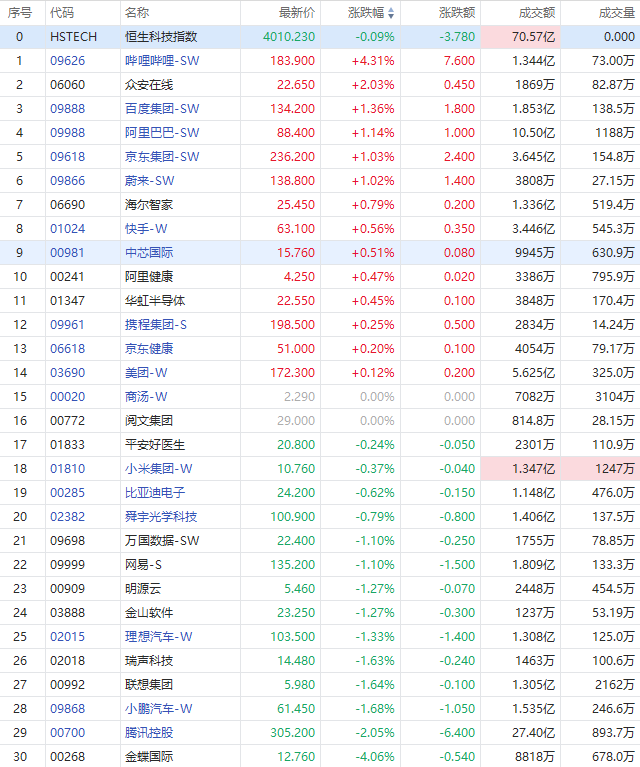This screenshot has width=640, height=767.
Task: Sort by the 涨跌额 column header
Action: click(x=457, y=13)
